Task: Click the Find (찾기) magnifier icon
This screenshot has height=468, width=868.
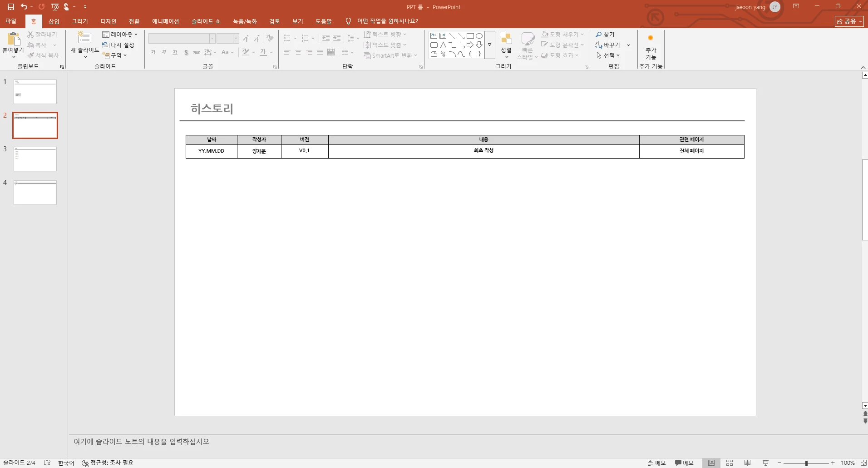Action: 599,35
